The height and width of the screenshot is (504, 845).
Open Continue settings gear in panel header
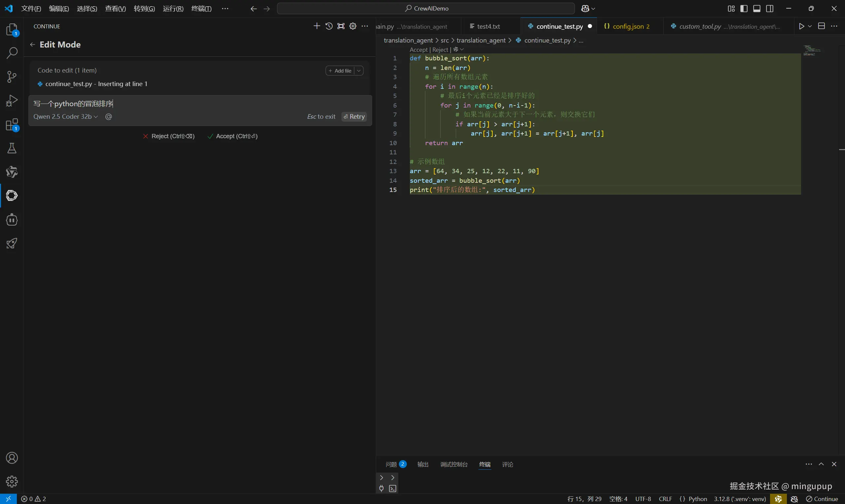point(353,26)
